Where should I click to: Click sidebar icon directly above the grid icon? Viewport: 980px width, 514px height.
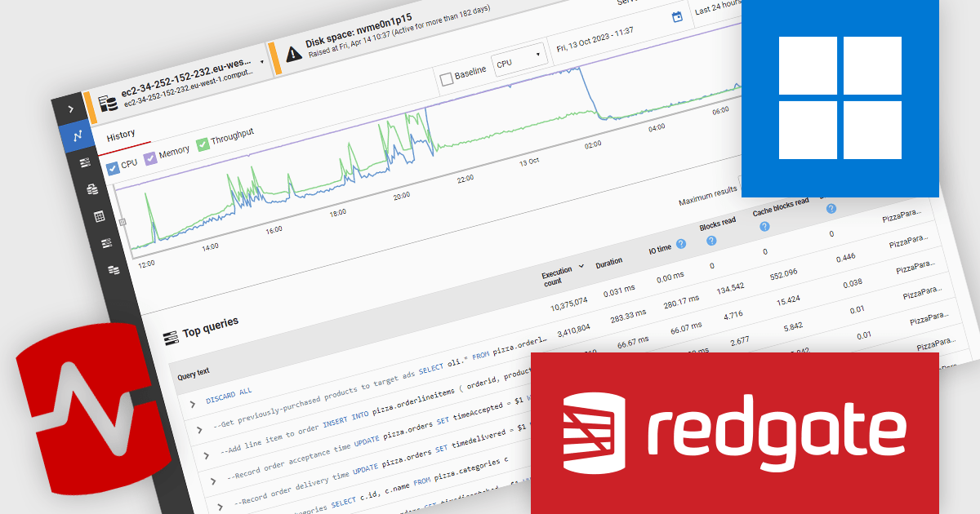point(91,189)
